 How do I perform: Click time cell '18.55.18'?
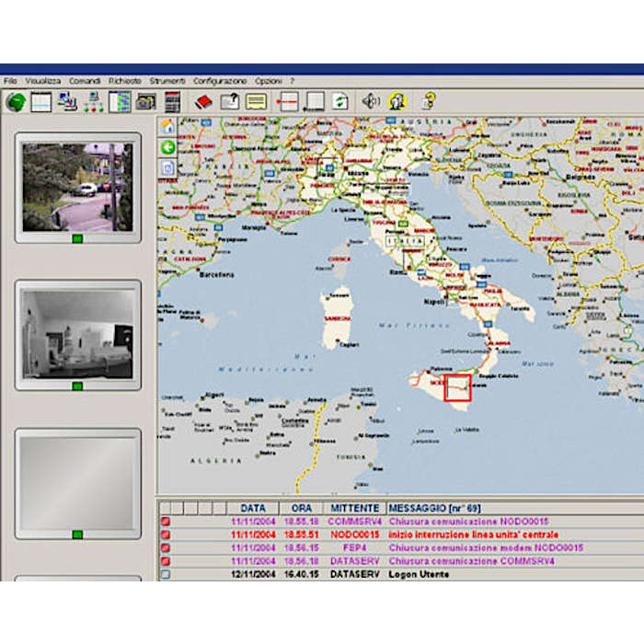302,522
